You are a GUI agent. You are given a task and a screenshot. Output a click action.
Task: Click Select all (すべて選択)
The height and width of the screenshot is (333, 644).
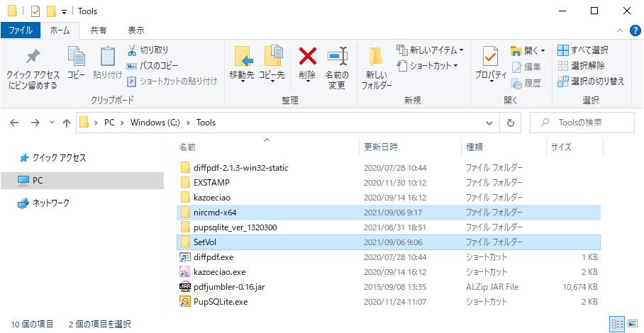[583, 50]
